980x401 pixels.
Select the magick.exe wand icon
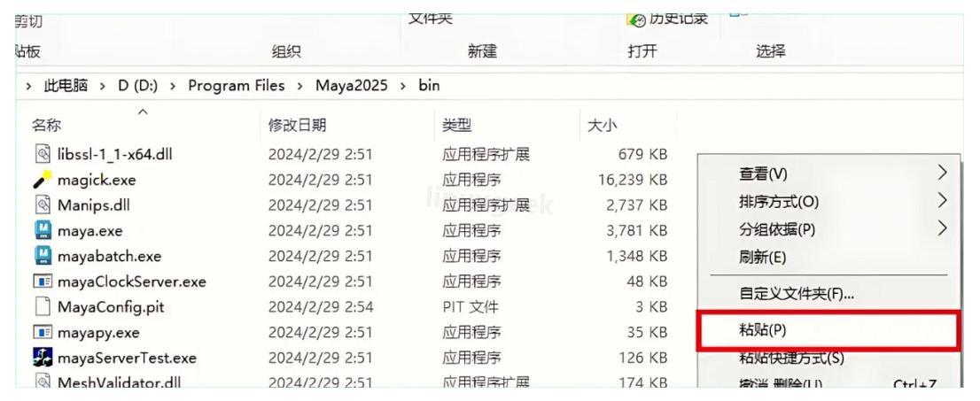pyautogui.click(x=41, y=180)
